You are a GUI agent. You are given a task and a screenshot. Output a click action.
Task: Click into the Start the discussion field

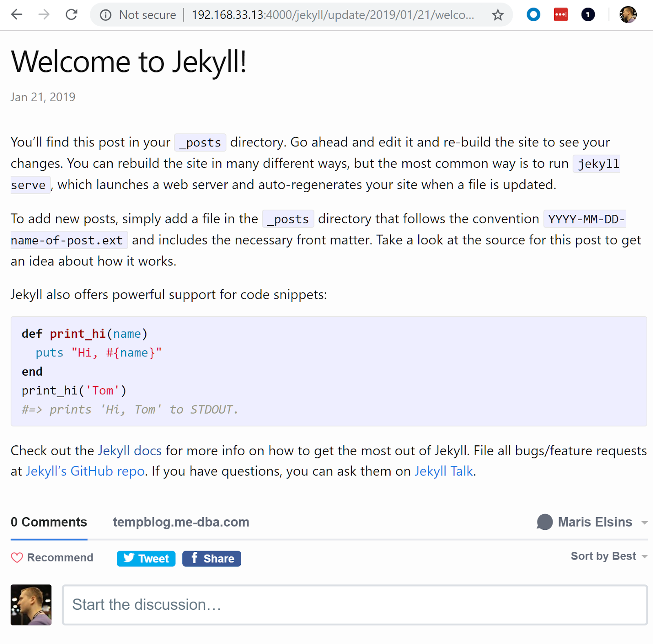(x=354, y=604)
